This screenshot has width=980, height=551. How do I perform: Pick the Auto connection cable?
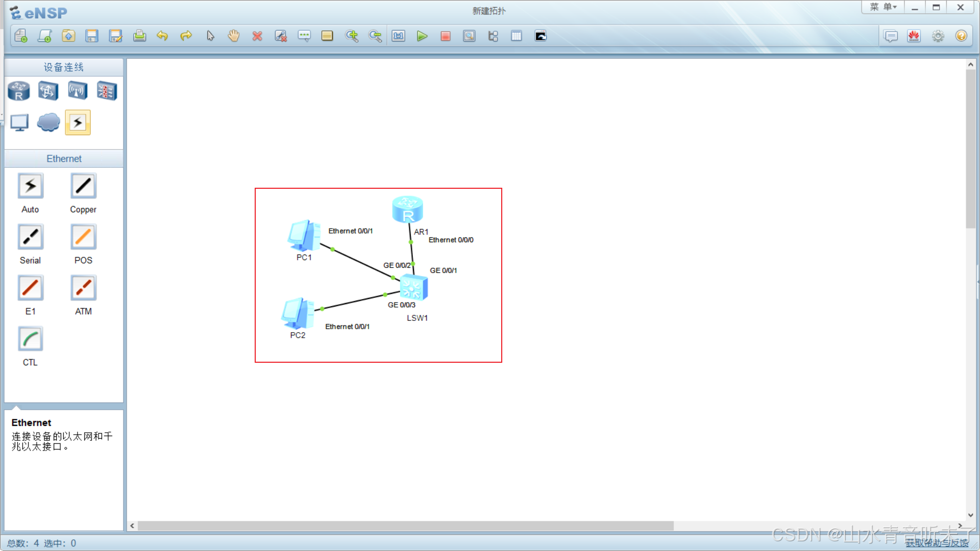(x=31, y=186)
